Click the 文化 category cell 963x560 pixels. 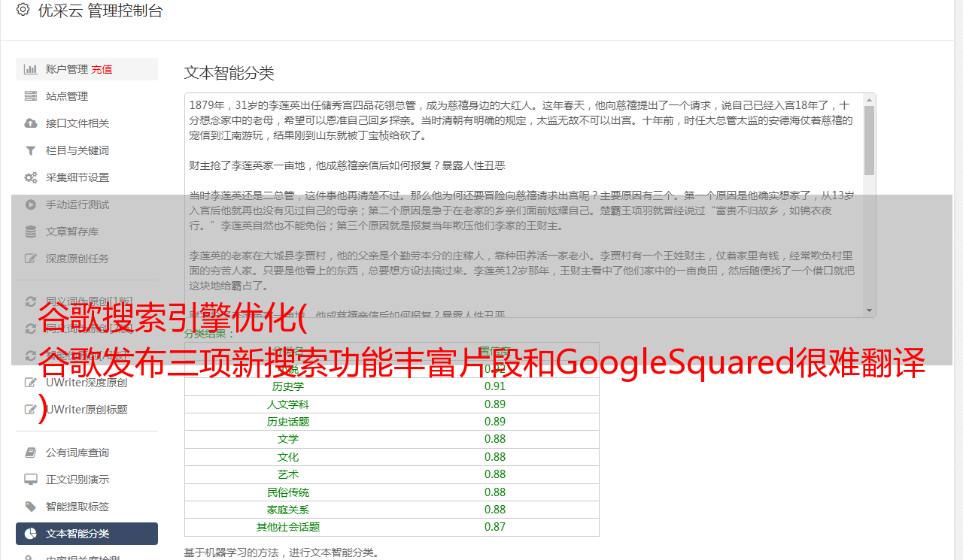[288, 457]
